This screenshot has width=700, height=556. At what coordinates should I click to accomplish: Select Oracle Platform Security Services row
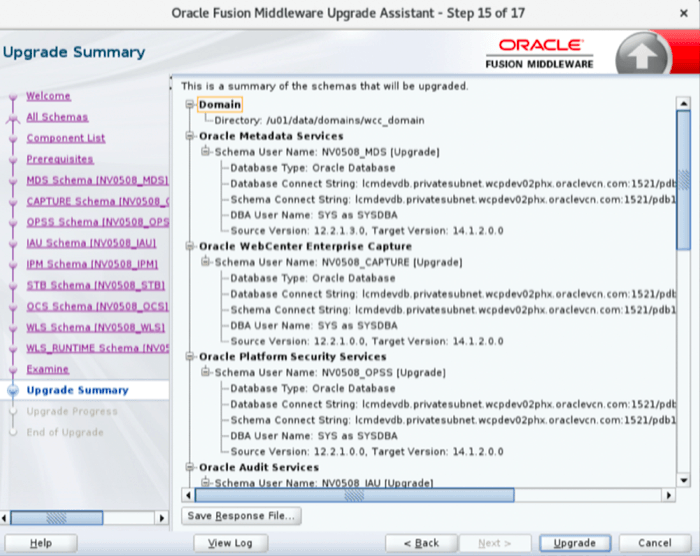click(292, 356)
